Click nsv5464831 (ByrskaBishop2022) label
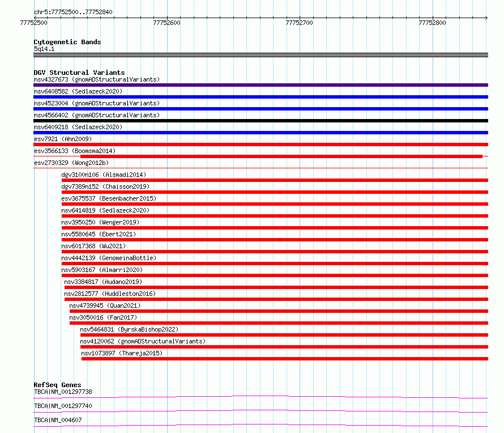The image size is (504, 433). pyautogui.click(x=129, y=329)
